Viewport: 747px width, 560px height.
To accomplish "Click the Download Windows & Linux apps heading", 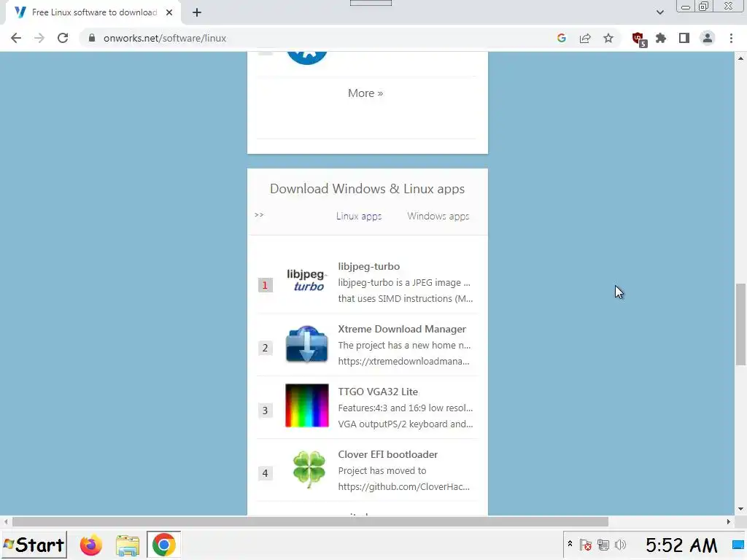I will pyautogui.click(x=368, y=189).
